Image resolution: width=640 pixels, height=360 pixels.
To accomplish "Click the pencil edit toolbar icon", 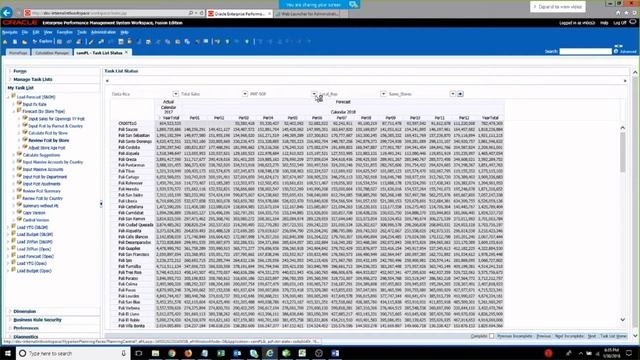I will [x=91, y=42].
